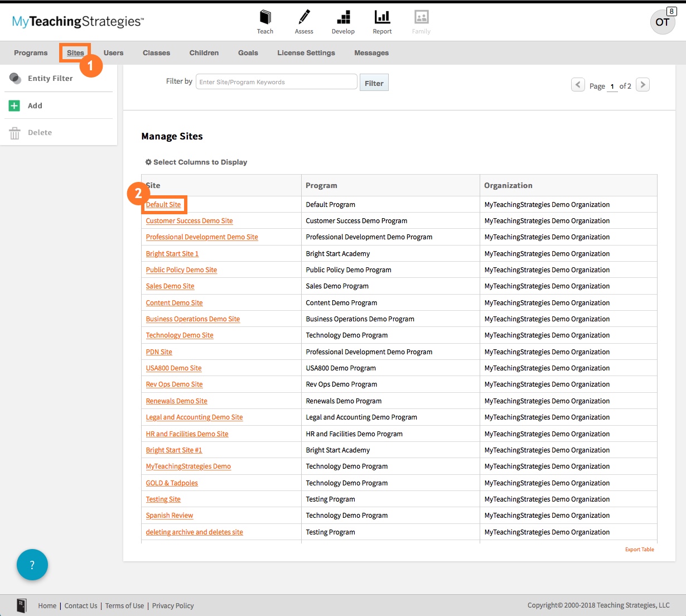686x616 pixels.
Task: Open Report using the bar graph icon
Action: [382, 17]
